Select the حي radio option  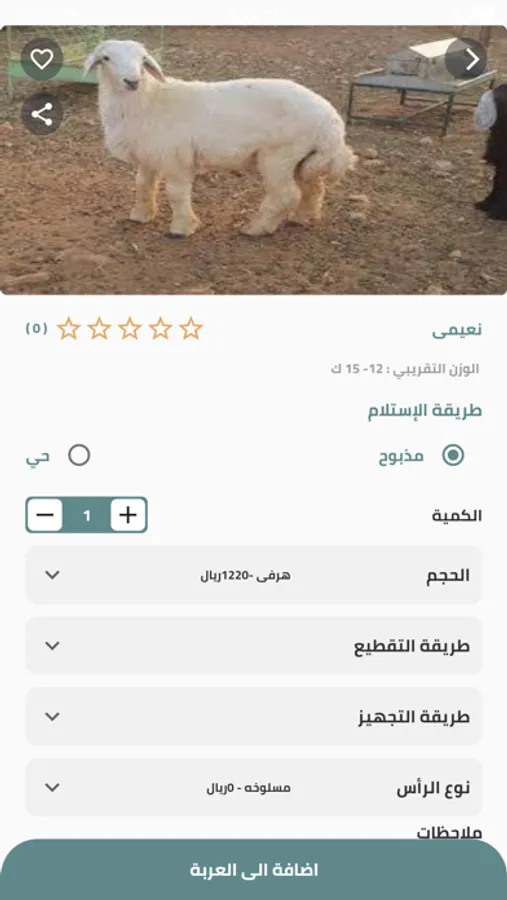79,456
